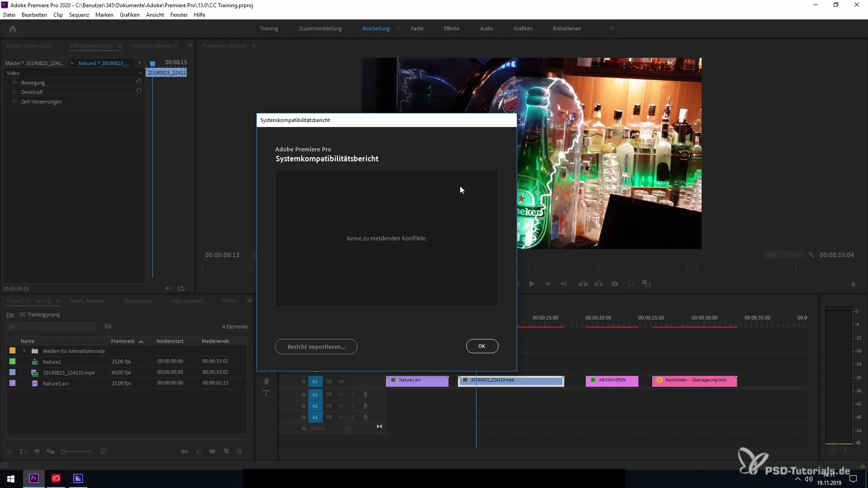Click the New Item icon
This screenshot has height=488, width=868.
226,451
